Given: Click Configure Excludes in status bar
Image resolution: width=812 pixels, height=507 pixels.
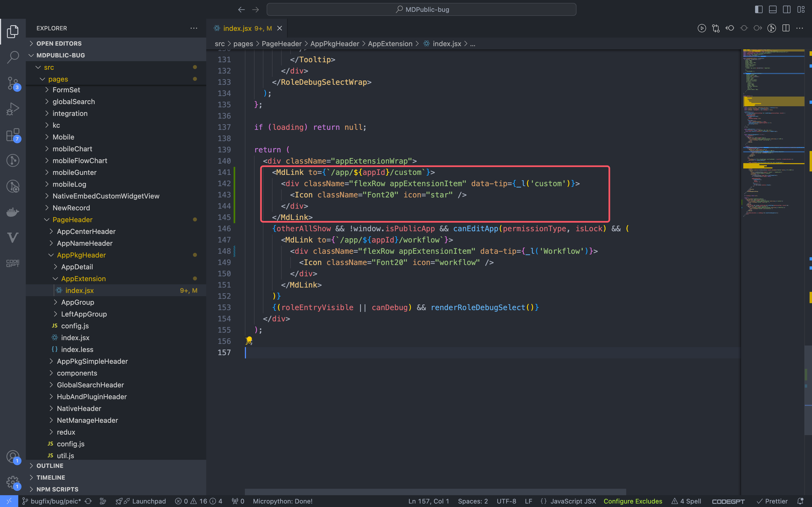Looking at the screenshot, I should 633,501.
